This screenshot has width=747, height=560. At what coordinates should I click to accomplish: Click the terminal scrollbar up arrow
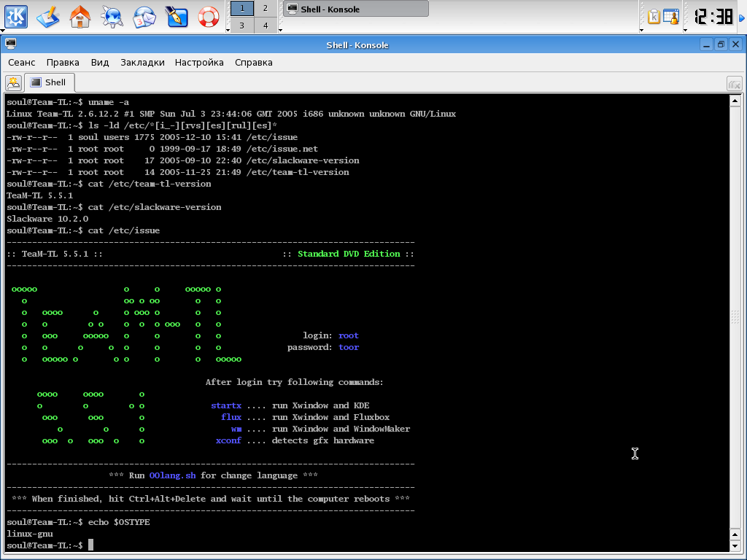[x=735, y=101]
